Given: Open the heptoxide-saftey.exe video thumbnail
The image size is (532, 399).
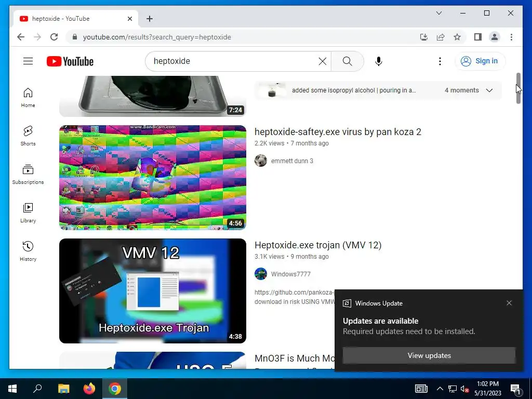Looking at the screenshot, I should tap(153, 178).
